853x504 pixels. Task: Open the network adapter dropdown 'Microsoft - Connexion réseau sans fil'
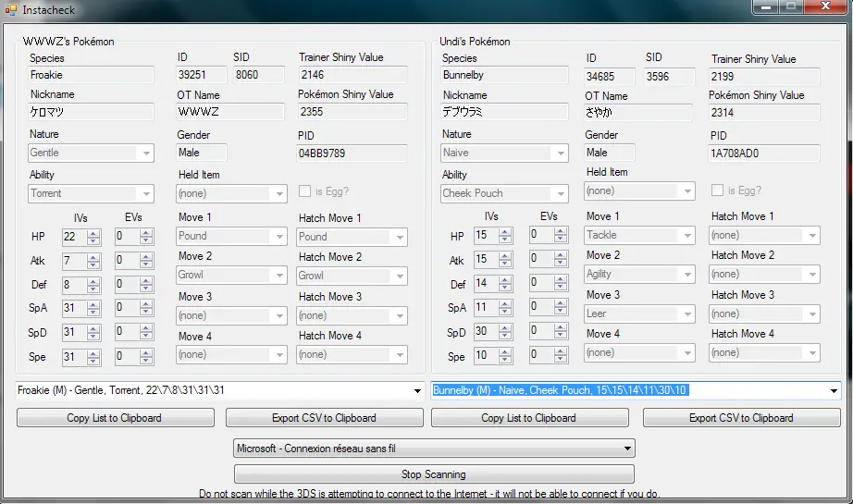(x=434, y=449)
